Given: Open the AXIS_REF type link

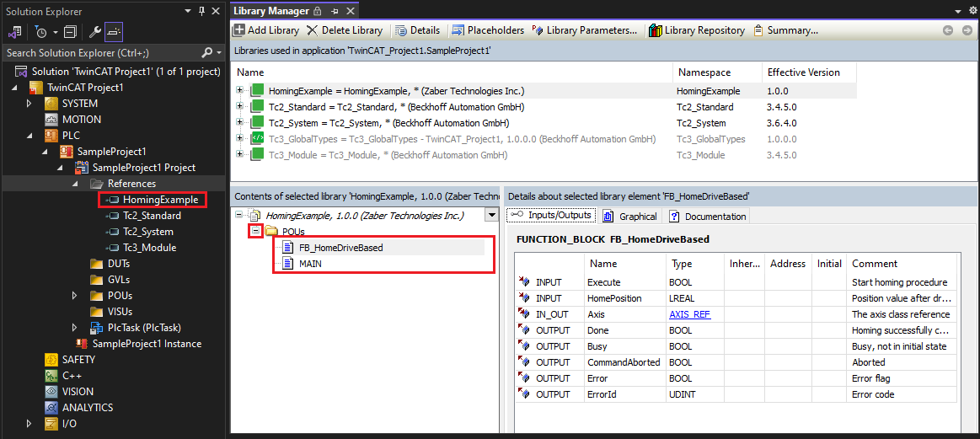Looking at the screenshot, I should (690, 314).
